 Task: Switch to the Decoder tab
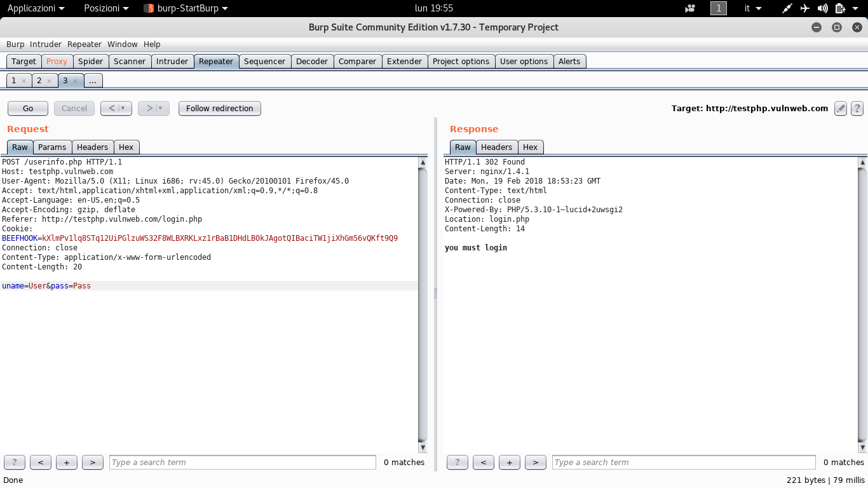pos(312,61)
